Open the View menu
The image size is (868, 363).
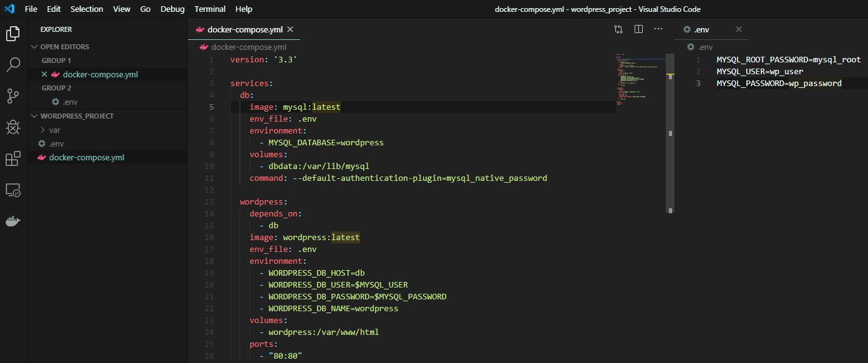click(x=122, y=9)
